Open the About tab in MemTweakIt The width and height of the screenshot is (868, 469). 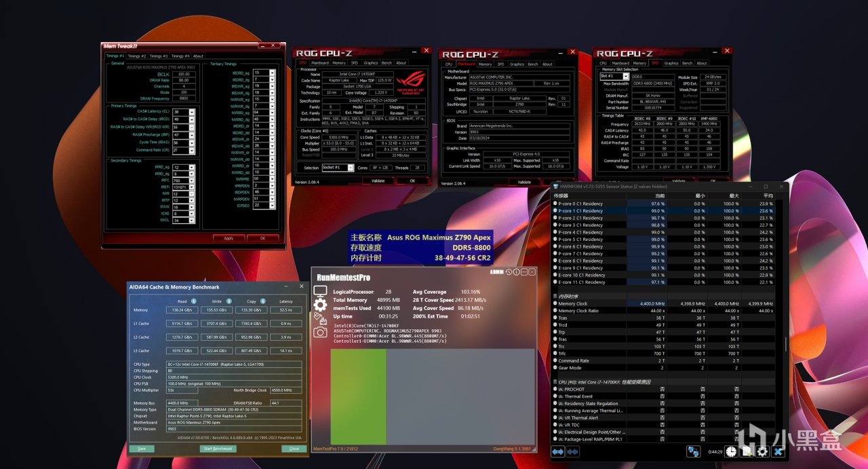click(x=198, y=56)
